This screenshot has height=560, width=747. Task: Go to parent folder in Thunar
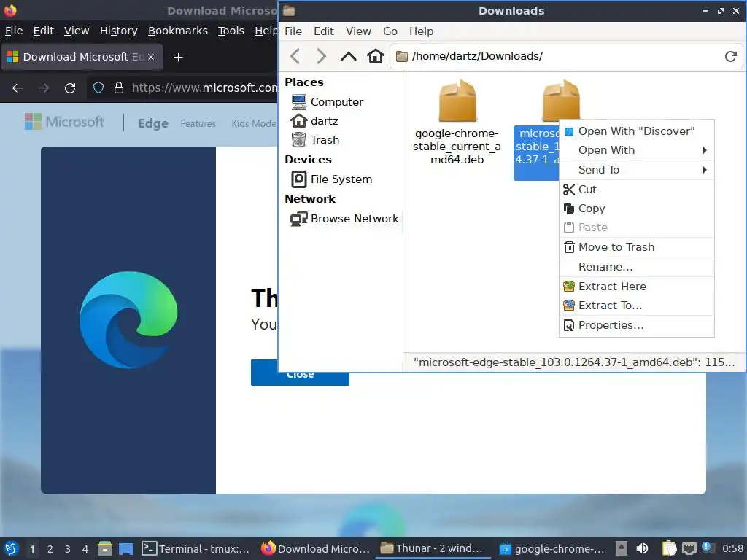click(x=348, y=56)
